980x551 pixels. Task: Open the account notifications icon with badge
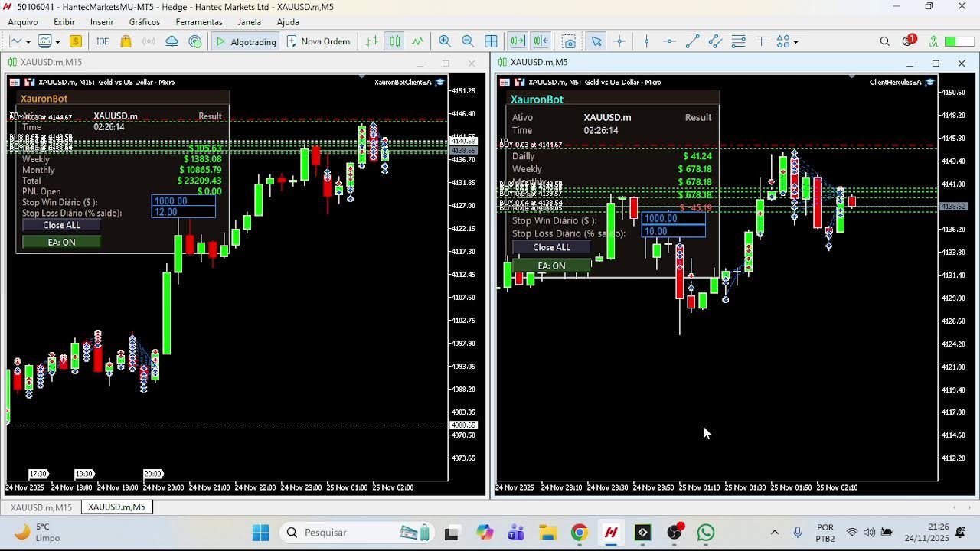point(909,41)
